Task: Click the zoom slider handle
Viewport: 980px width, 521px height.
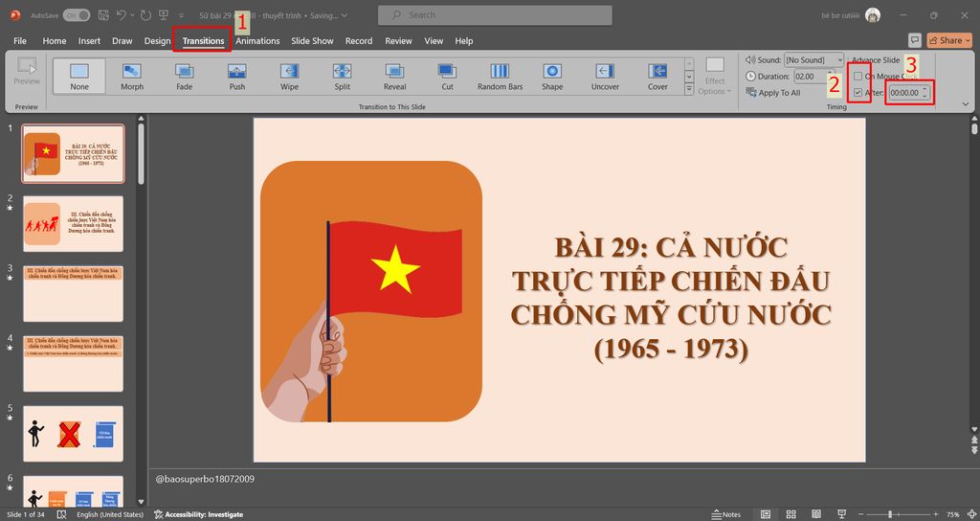Action: [x=890, y=514]
